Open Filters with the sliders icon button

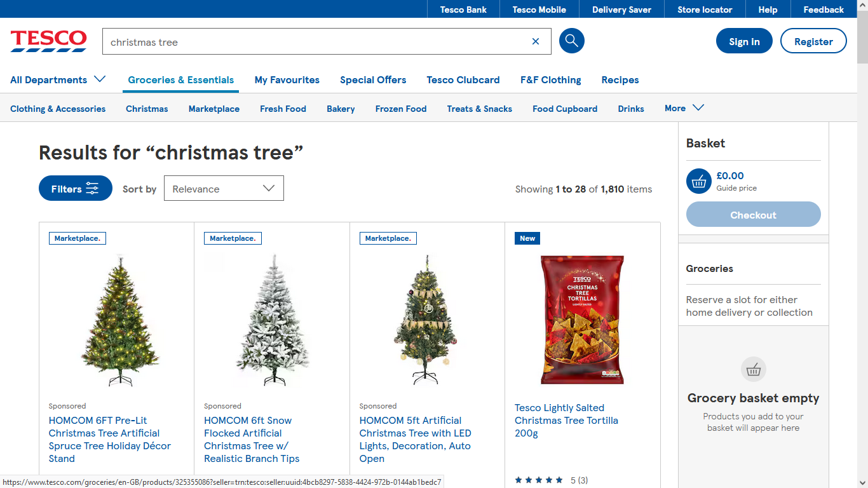pos(76,188)
